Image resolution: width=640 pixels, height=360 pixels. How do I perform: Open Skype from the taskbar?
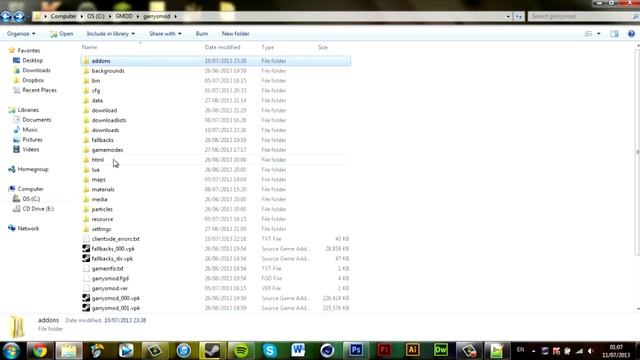(x=270, y=351)
